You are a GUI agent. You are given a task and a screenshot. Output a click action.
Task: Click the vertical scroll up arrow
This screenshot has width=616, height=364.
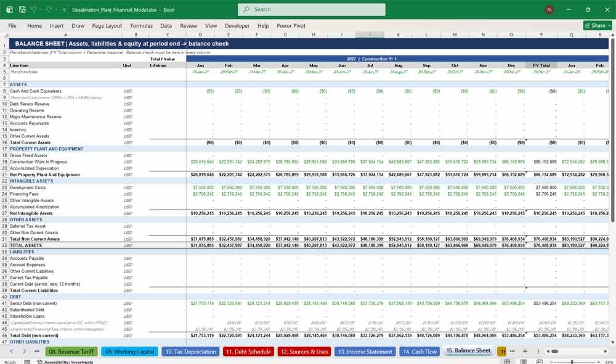pyautogui.click(x=612, y=35)
